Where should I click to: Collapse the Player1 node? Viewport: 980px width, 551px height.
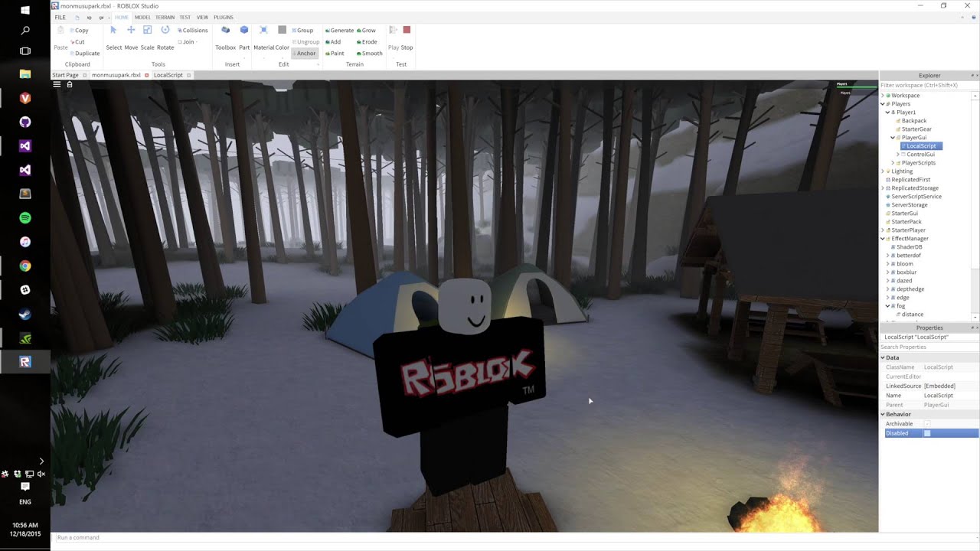pos(888,112)
